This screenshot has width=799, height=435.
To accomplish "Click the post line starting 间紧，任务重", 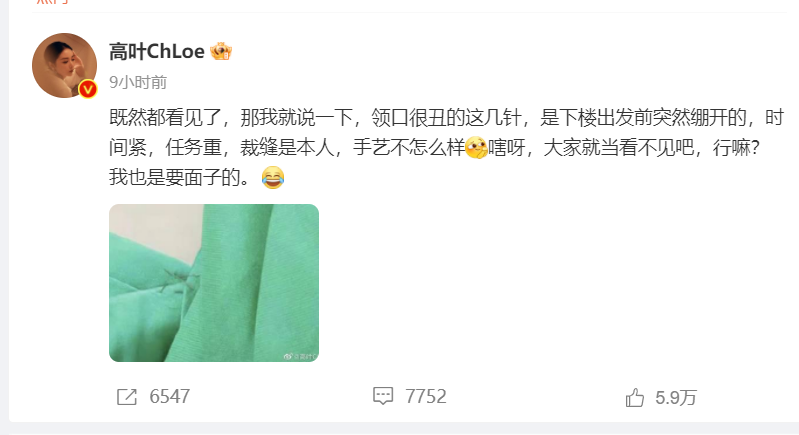I will pos(434,148).
